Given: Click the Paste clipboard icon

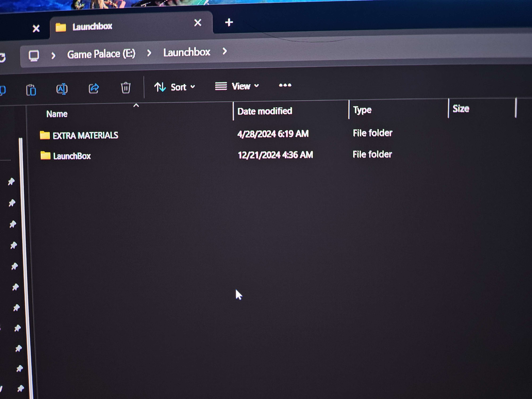Looking at the screenshot, I should coord(31,90).
